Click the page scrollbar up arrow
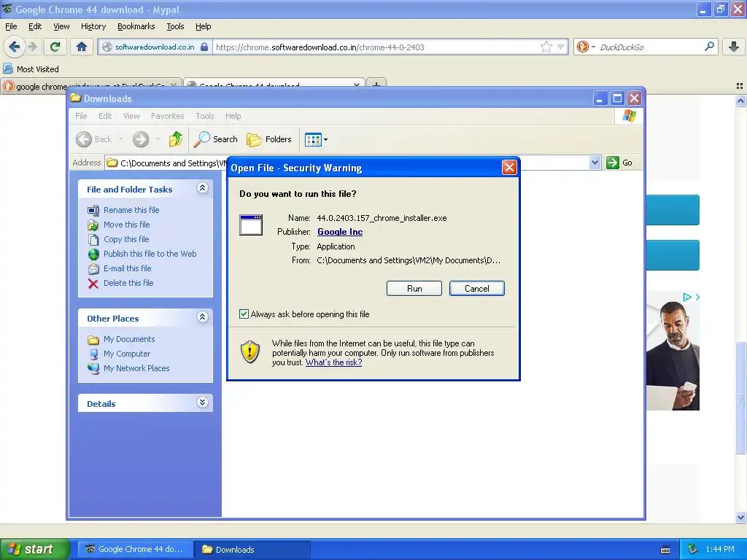 (741, 101)
